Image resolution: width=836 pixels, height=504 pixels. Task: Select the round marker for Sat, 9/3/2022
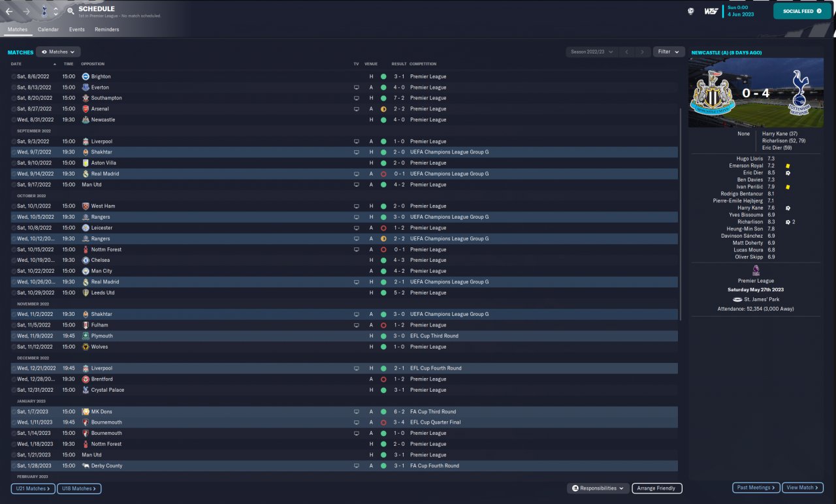14,142
